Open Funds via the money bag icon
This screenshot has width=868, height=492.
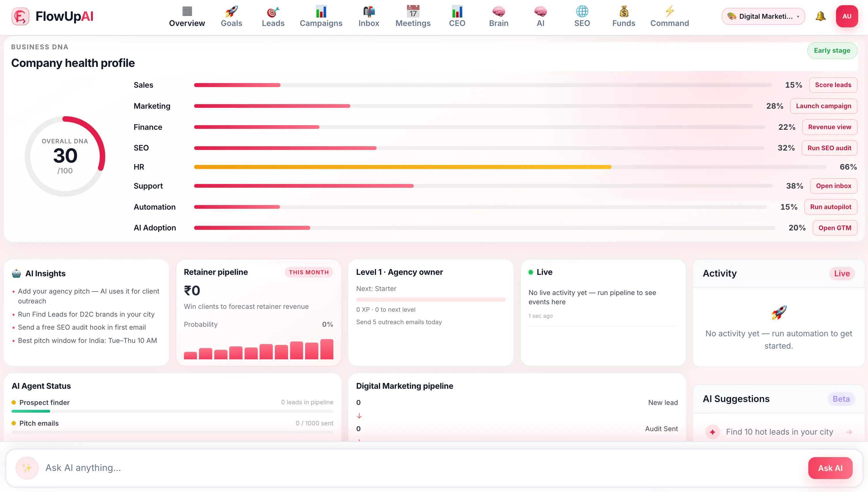(x=624, y=12)
